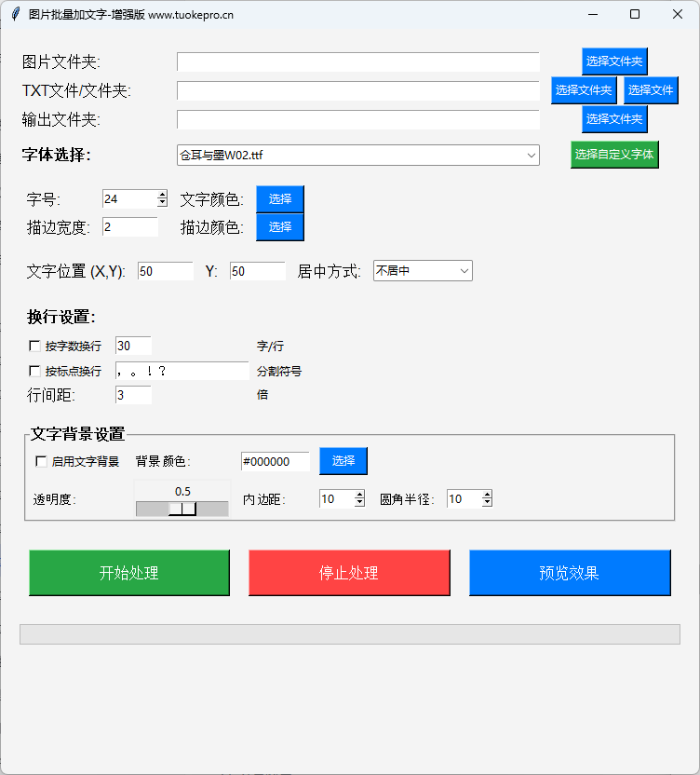Click the font size field showing 24
The height and width of the screenshot is (775, 700).
(130, 199)
